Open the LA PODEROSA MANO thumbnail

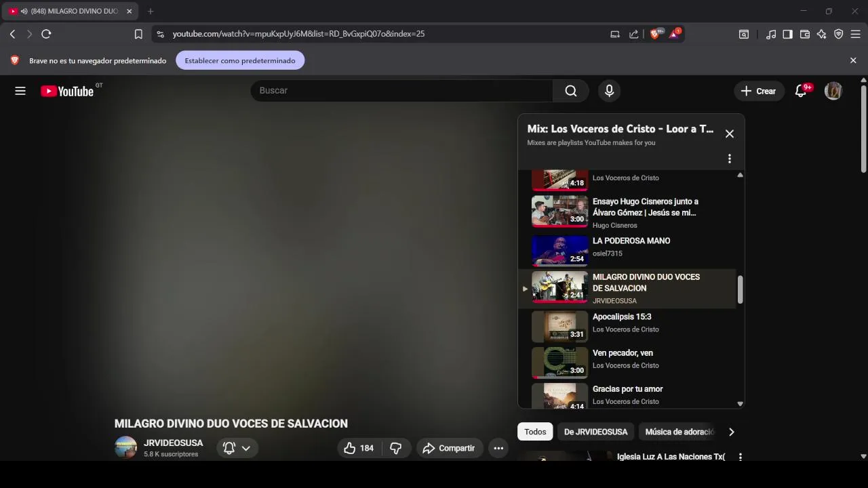(559, 250)
